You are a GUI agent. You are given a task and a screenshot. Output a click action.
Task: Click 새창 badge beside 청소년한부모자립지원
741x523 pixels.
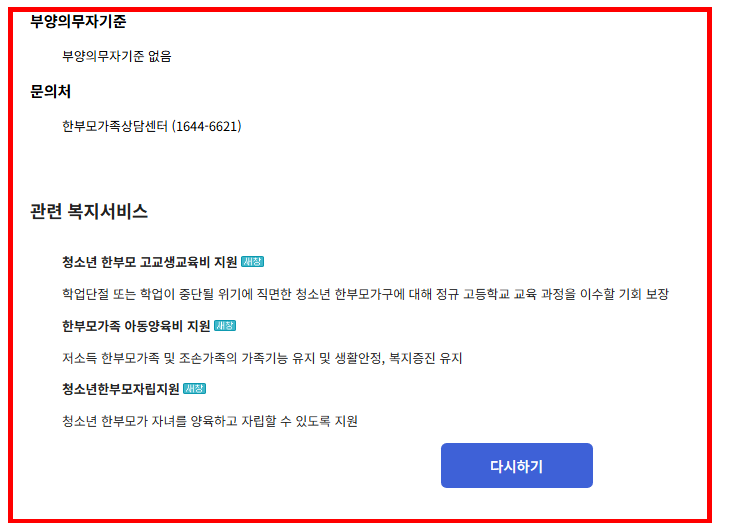194,389
